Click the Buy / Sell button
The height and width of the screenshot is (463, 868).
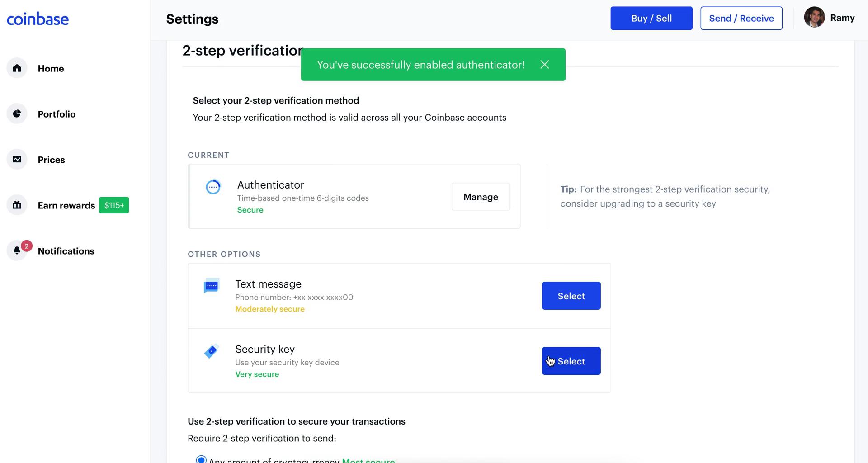pyautogui.click(x=651, y=19)
